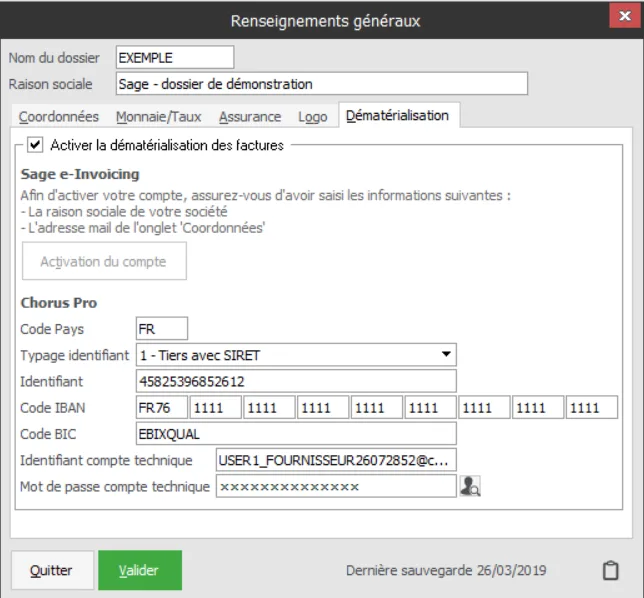Uncheck Activer la dématérialisation des factures

click(35, 145)
